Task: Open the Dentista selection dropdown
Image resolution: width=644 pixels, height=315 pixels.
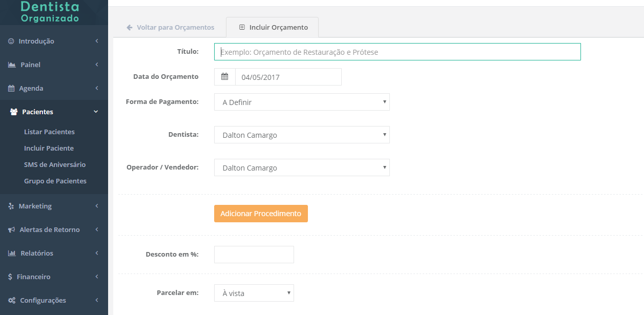Action: 302,135
